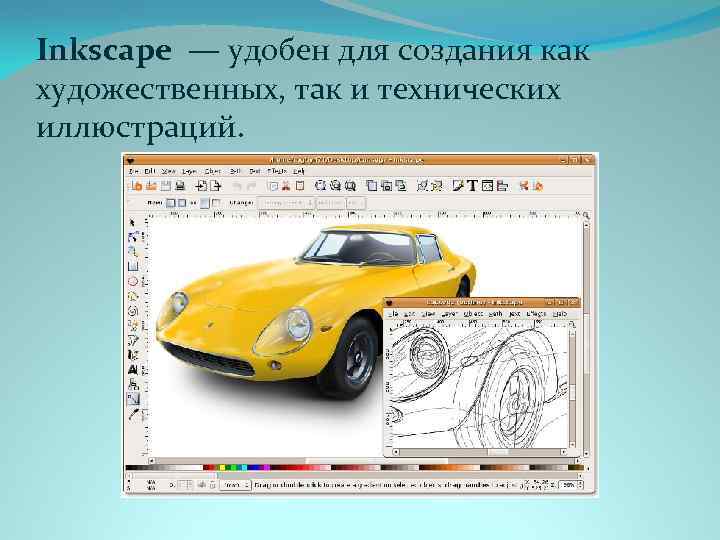Image resolution: width=720 pixels, height=540 pixels.
Task: Click the palette scroll arrow at right end
Action: (588, 468)
